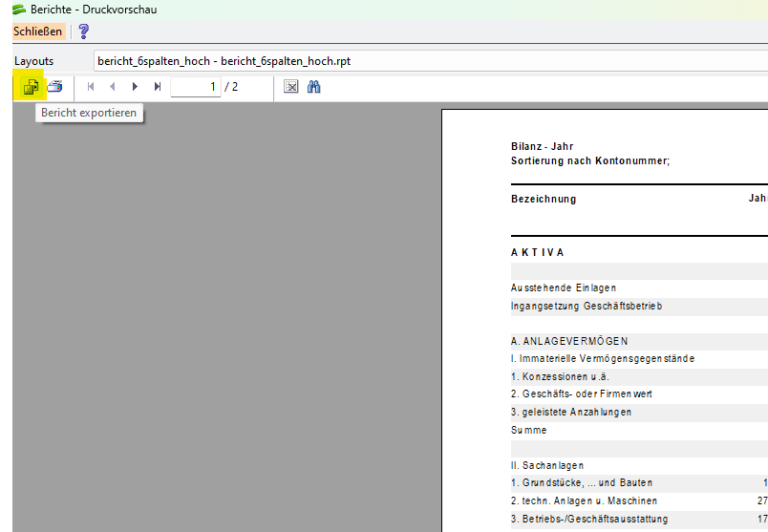Click the 'II. Sachanlagen' section line
The height and width of the screenshot is (532, 768).
click(x=547, y=465)
